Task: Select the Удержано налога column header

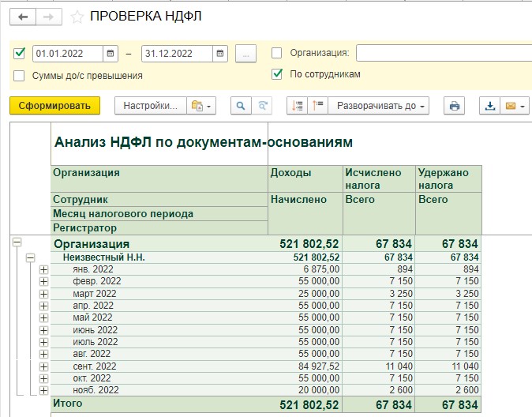Action: pos(448,179)
